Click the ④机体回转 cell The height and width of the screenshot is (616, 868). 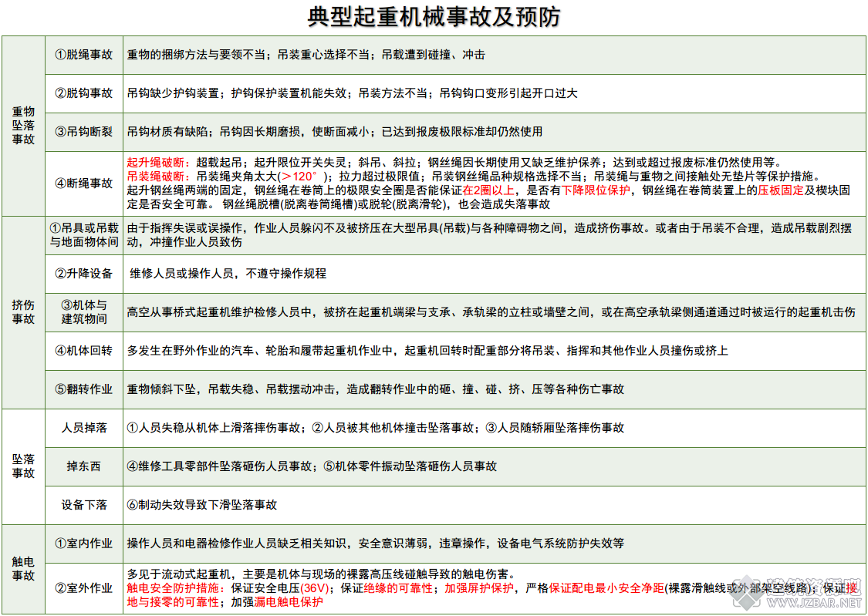(x=84, y=351)
